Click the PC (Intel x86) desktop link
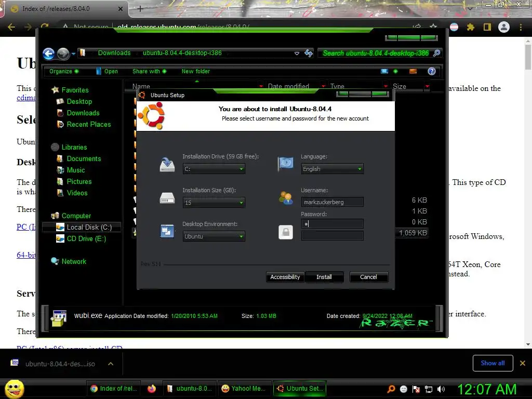This screenshot has width=532, height=399. [x=26, y=227]
